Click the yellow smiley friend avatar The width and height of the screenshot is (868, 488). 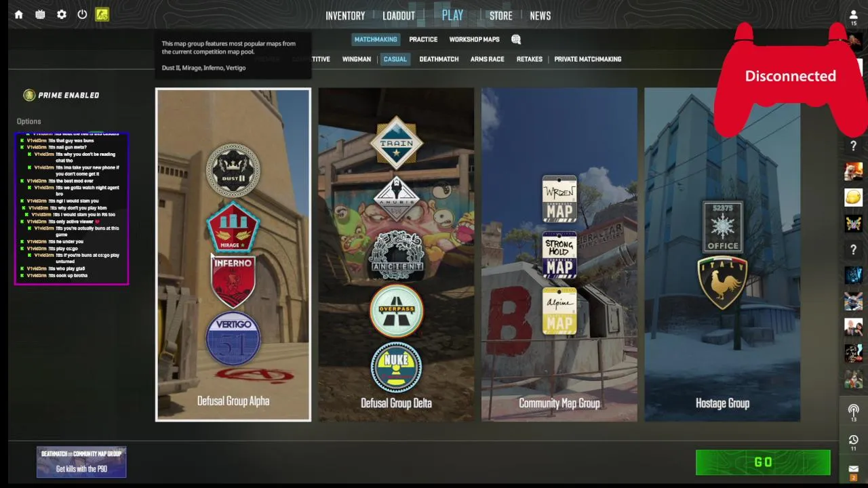click(x=853, y=197)
